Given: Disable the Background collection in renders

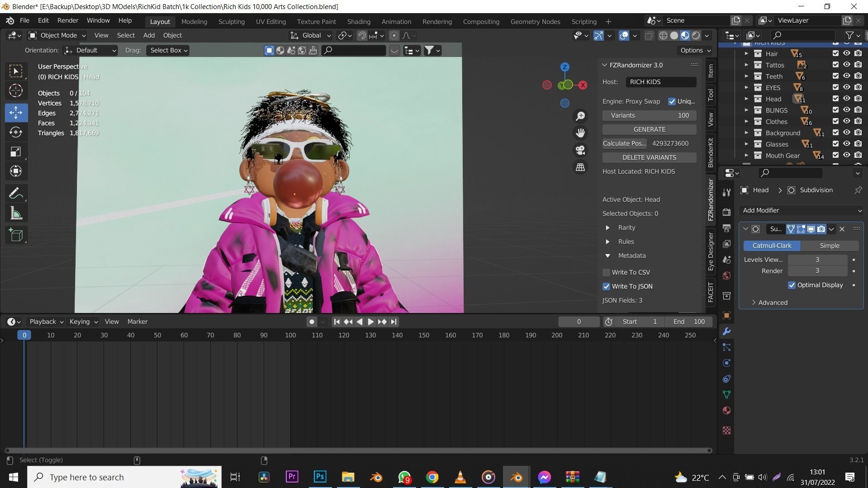Looking at the screenshot, I should point(858,133).
